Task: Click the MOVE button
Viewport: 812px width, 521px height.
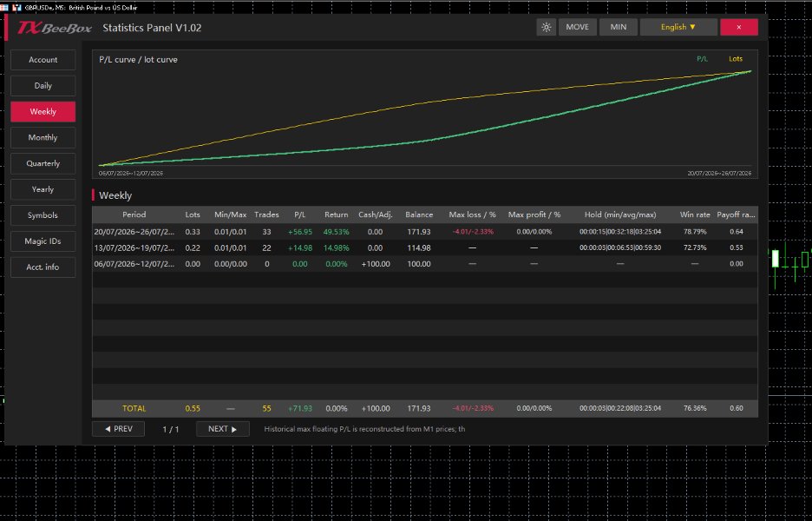Action: coord(578,27)
